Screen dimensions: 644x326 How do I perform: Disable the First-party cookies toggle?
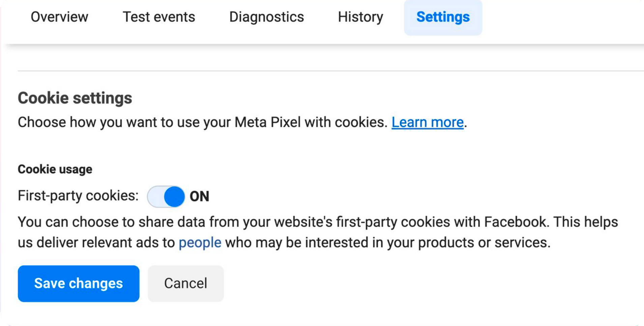(166, 197)
